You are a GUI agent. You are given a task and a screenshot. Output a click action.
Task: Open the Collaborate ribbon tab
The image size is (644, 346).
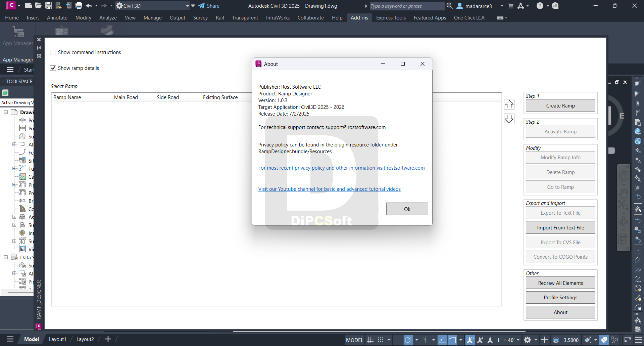[x=310, y=18]
